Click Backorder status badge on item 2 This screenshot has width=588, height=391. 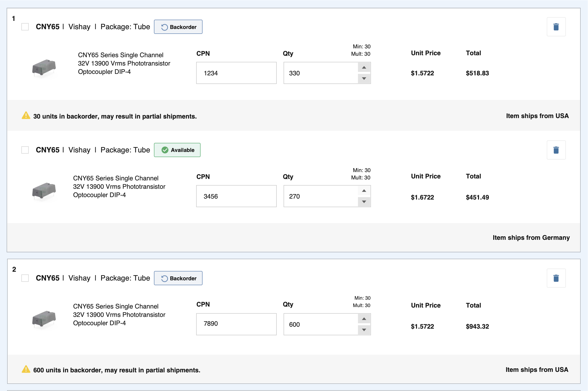(x=178, y=278)
